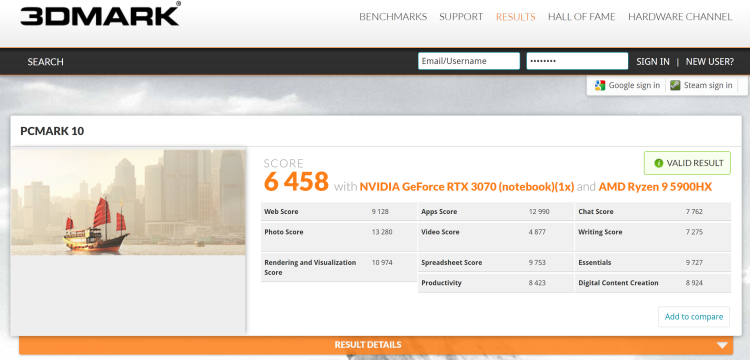
Task: Click Steam sign in text
Action: tap(708, 86)
